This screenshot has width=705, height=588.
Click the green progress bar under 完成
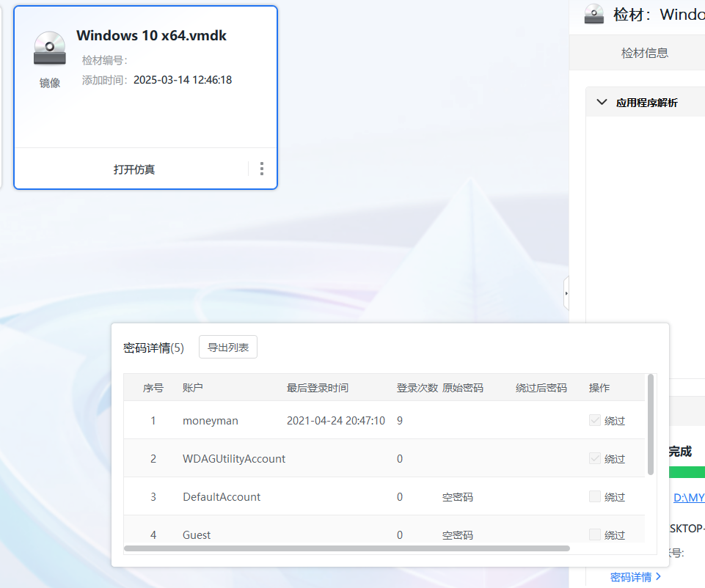point(687,472)
